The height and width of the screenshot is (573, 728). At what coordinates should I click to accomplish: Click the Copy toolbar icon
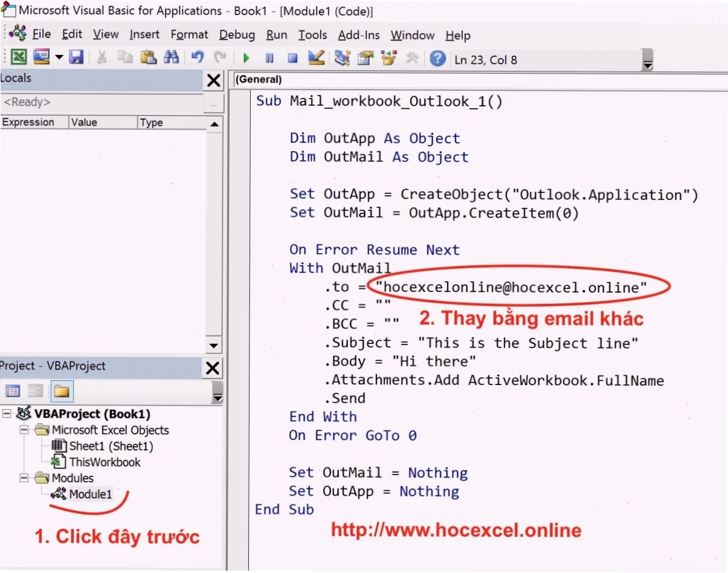125,57
